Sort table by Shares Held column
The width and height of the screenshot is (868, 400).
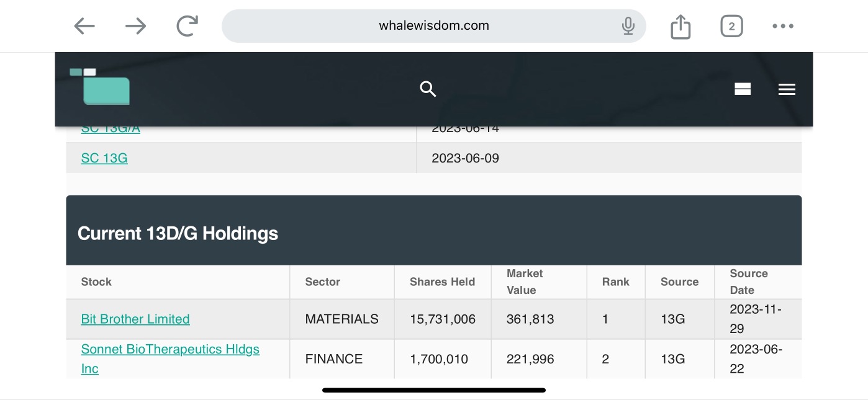pyautogui.click(x=442, y=282)
